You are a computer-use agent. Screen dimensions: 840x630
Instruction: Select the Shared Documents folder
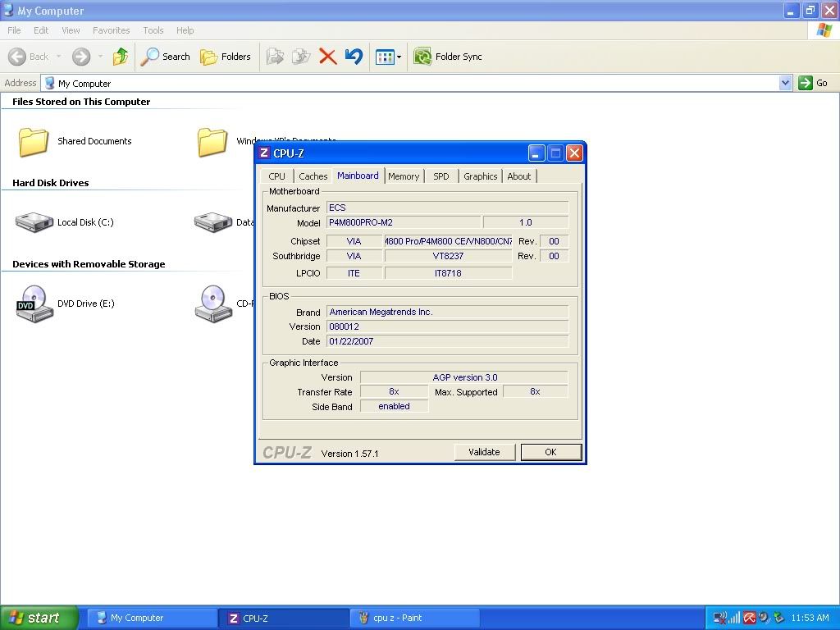(x=75, y=141)
